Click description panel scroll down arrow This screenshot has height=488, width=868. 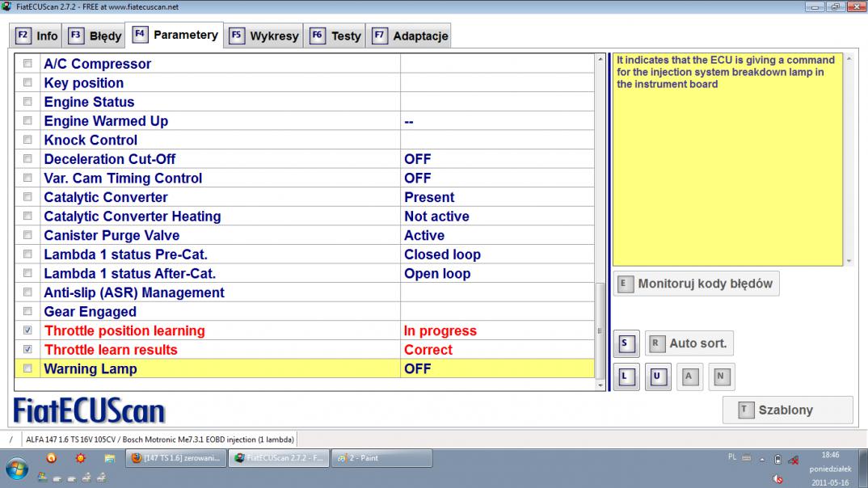(849, 261)
